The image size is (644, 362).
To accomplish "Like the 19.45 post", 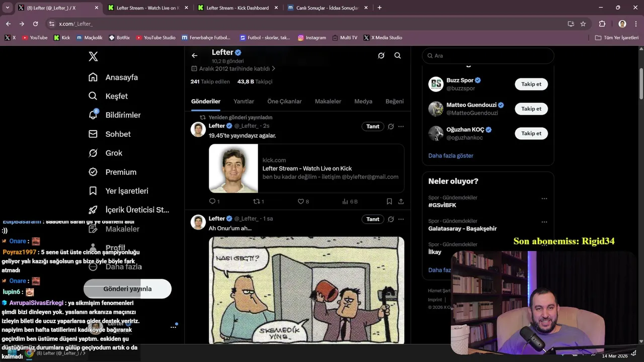I will (303, 202).
